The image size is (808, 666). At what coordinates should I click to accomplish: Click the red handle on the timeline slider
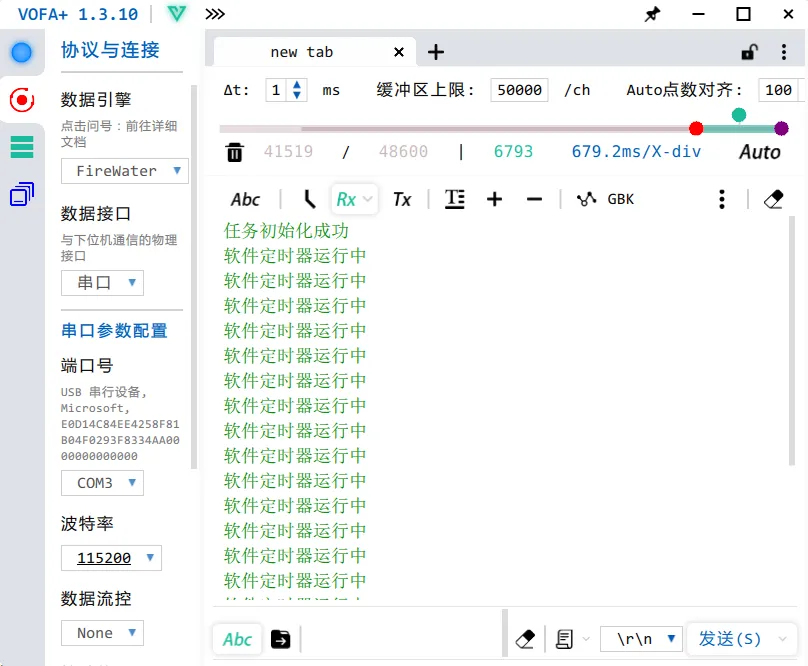(697, 128)
